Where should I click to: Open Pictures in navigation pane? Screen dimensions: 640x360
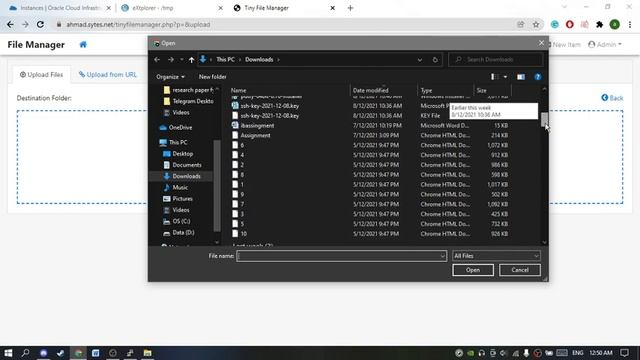tap(178, 199)
